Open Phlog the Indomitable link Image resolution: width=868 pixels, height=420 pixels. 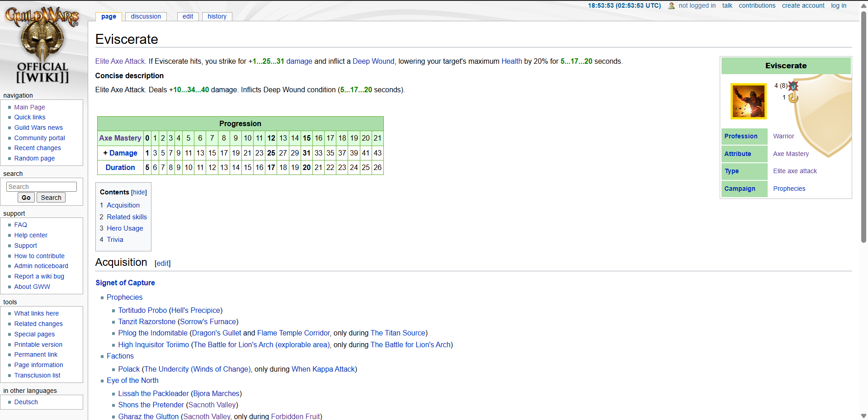tap(153, 333)
